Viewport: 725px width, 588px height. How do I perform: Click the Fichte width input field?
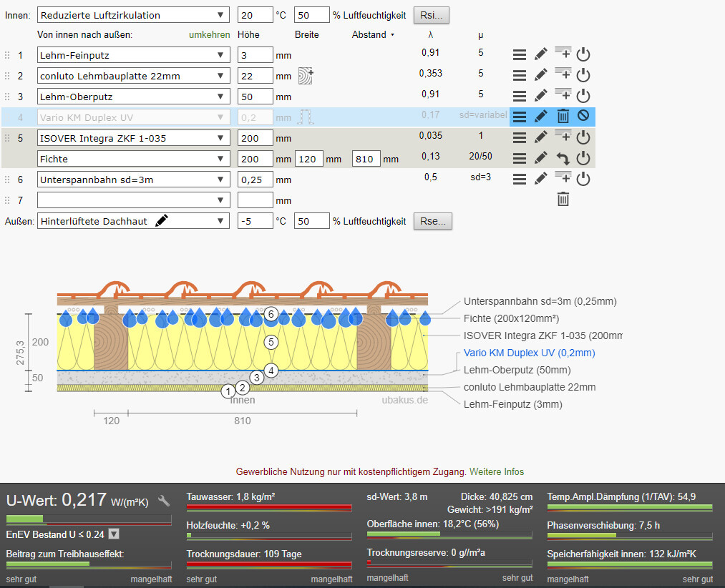coord(308,159)
